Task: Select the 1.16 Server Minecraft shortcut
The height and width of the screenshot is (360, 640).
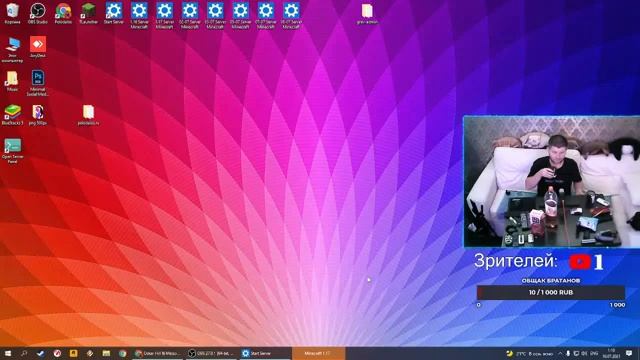Action: 139,16
